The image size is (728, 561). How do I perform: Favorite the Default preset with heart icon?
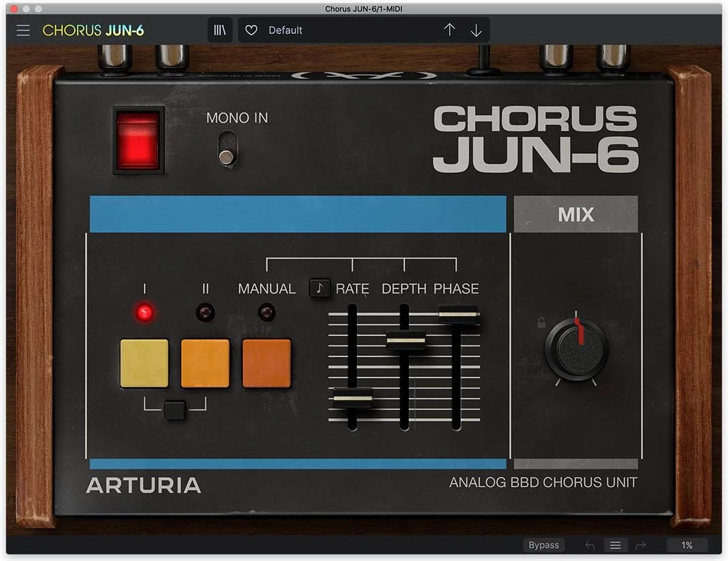251,30
